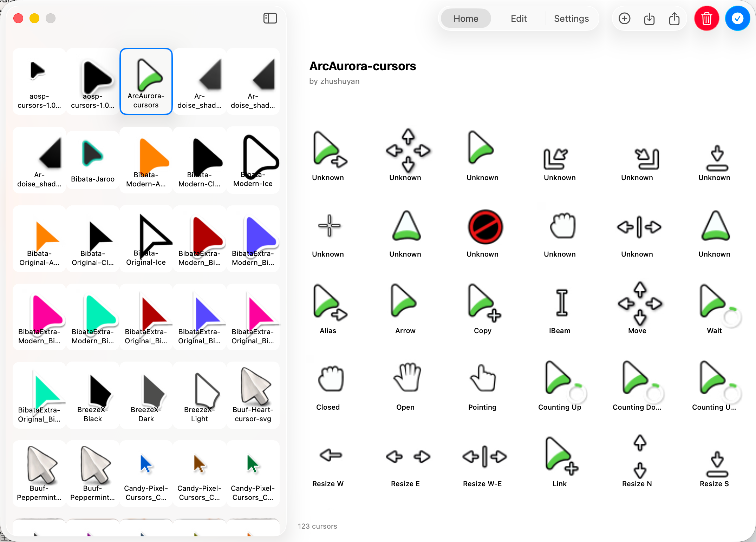Pick the BreezeX-Black cursor theme
The image size is (756, 542).
[x=92, y=395]
